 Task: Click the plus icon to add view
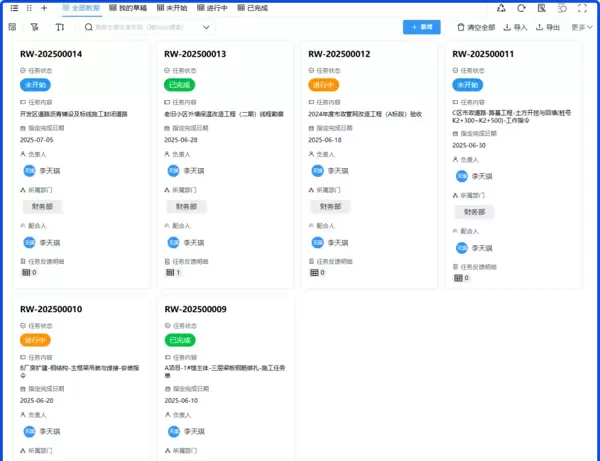click(x=43, y=7)
